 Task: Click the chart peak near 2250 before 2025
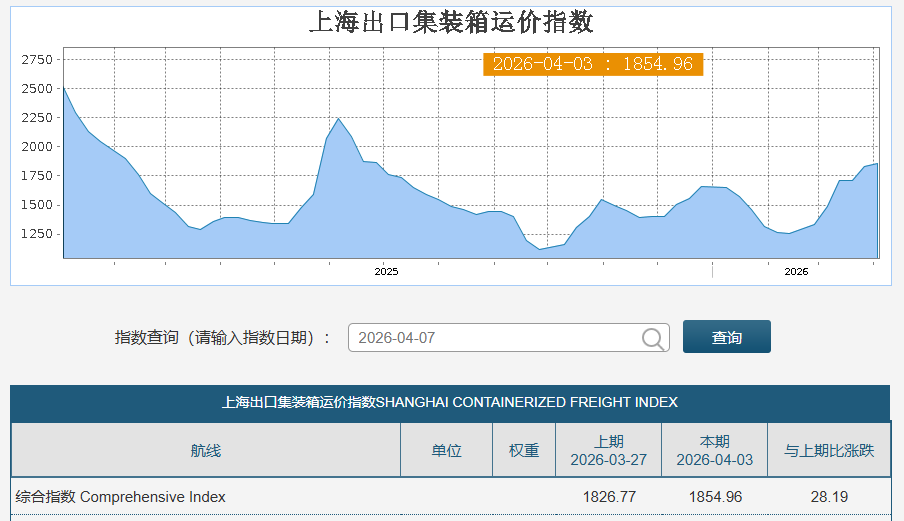click(338, 119)
